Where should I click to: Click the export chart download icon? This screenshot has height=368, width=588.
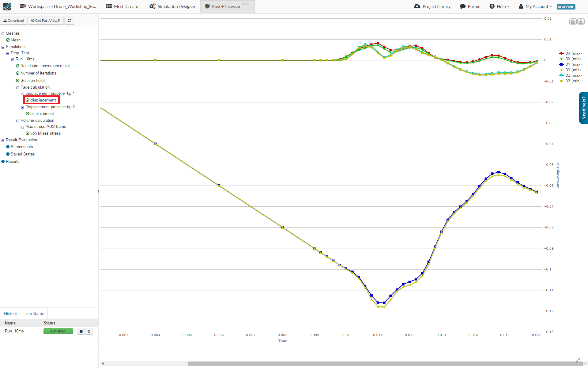(x=581, y=21)
